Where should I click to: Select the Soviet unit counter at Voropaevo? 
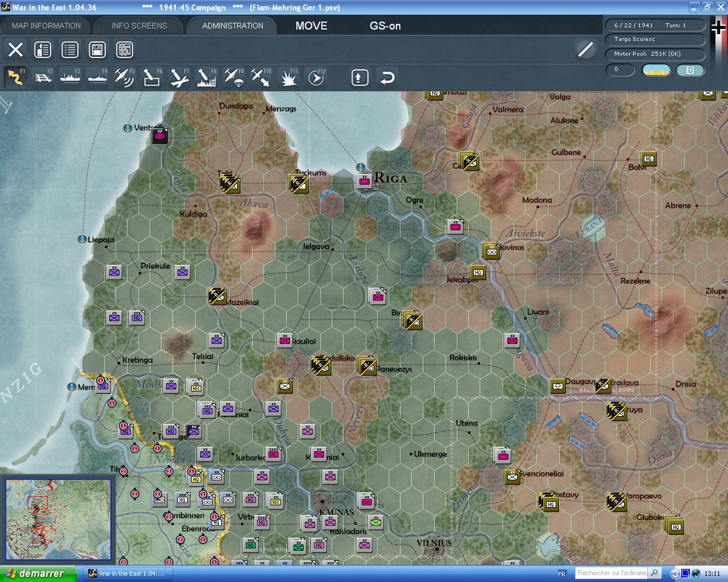617,502
